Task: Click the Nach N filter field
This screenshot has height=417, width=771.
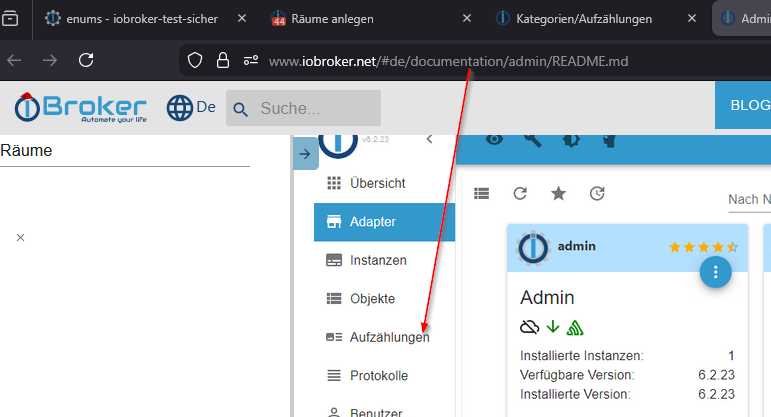Action: pyautogui.click(x=749, y=200)
